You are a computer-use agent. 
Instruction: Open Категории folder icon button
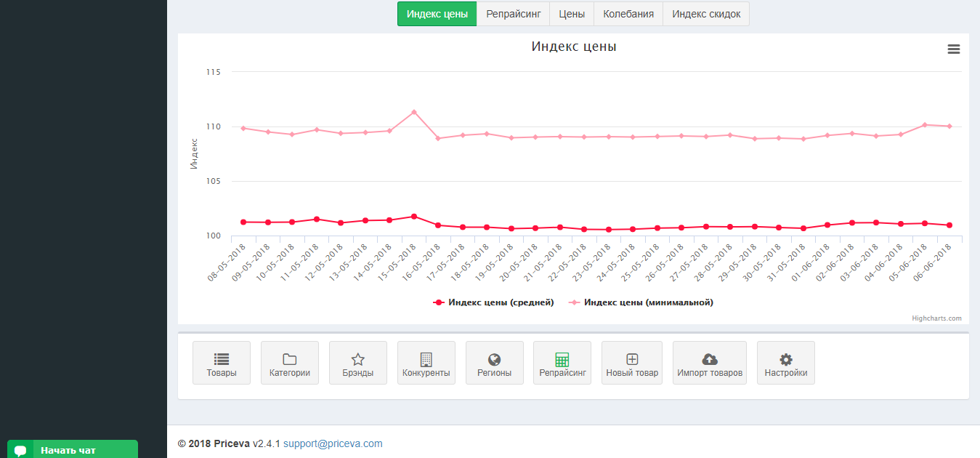[290, 363]
